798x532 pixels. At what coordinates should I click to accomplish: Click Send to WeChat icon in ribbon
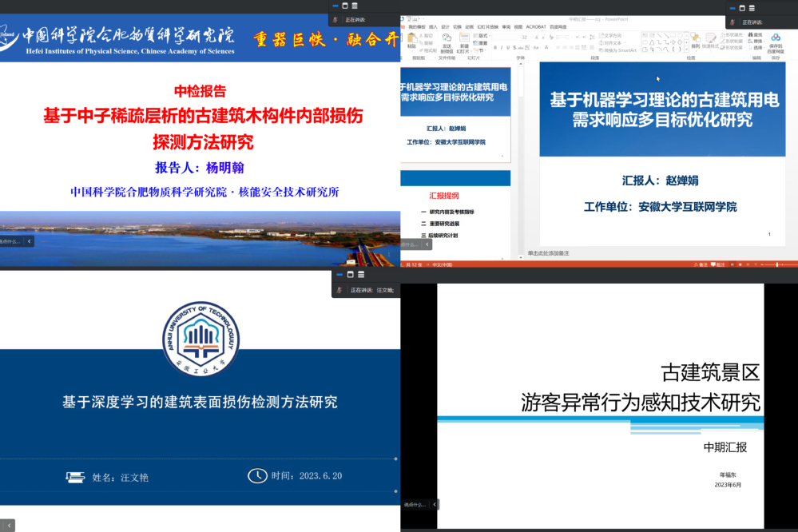(x=447, y=40)
